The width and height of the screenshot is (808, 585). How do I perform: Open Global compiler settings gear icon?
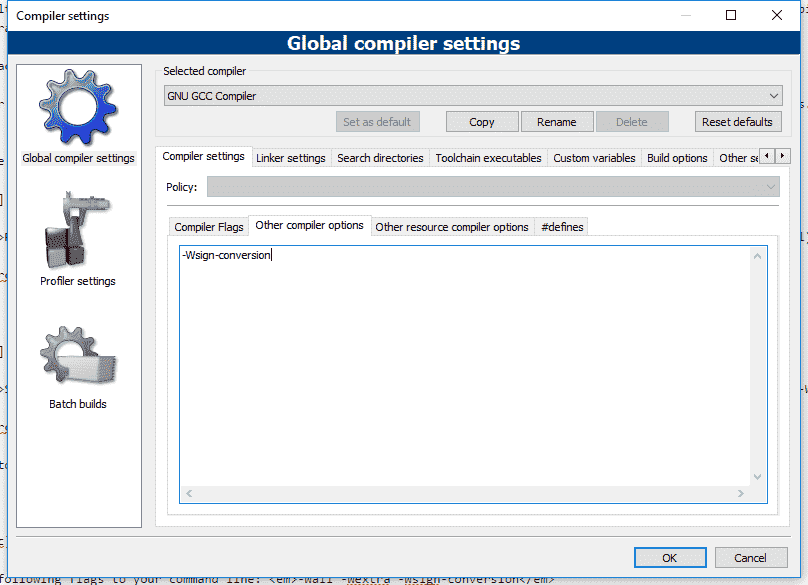(78, 107)
